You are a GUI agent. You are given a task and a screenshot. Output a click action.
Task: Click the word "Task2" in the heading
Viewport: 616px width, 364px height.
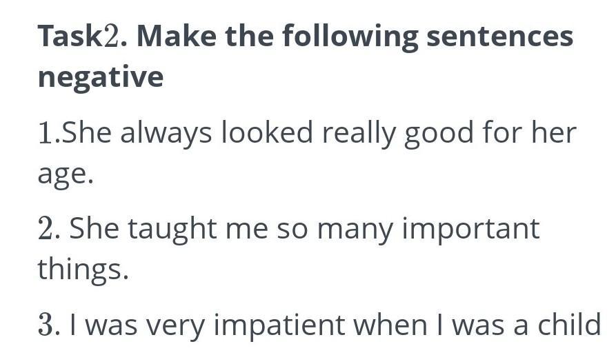[80, 37]
